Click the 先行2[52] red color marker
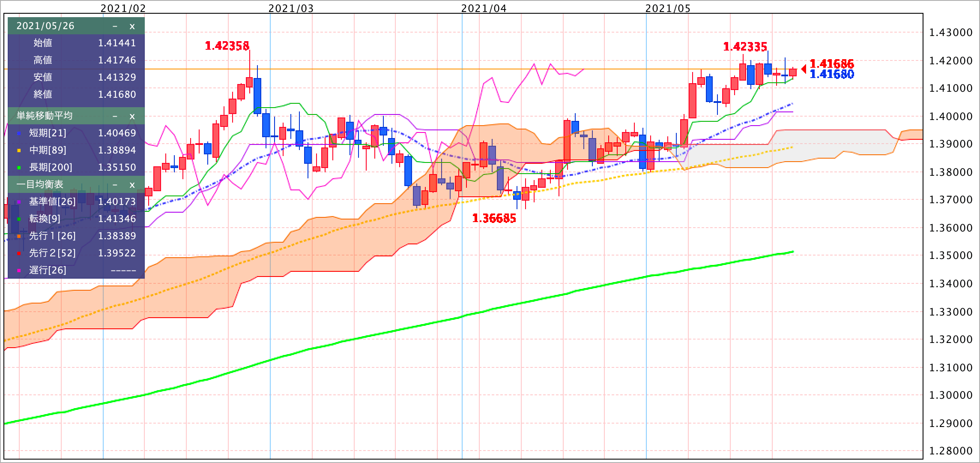This screenshot has height=463, width=980. (x=19, y=254)
